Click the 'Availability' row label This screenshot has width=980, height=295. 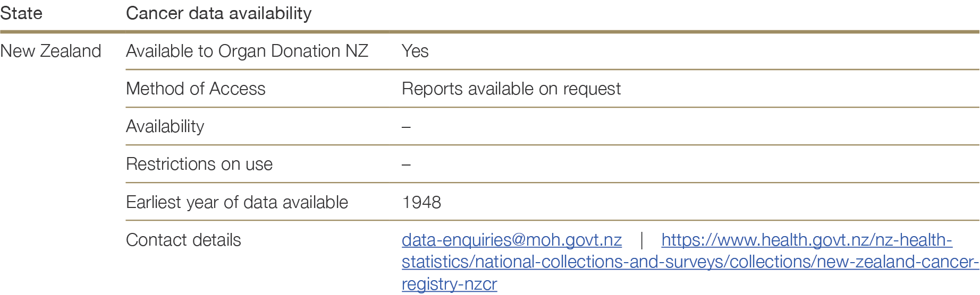(x=165, y=127)
